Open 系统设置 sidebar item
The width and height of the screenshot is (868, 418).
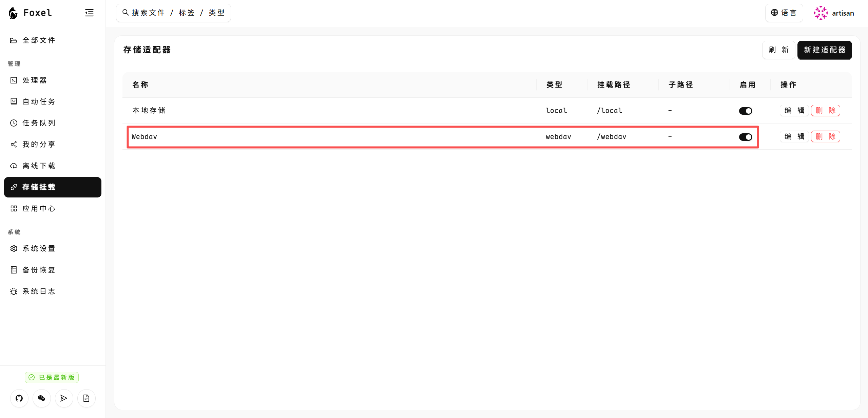tap(39, 249)
